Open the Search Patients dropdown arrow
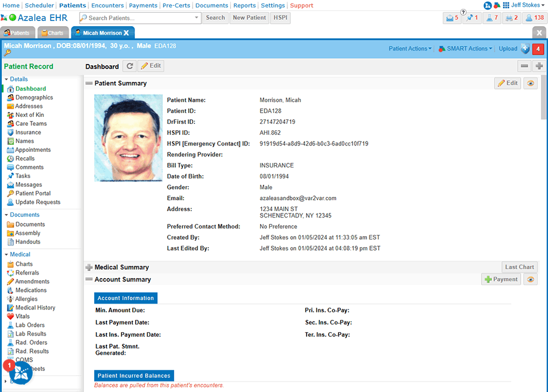The width and height of the screenshot is (548, 392). [197, 18]
